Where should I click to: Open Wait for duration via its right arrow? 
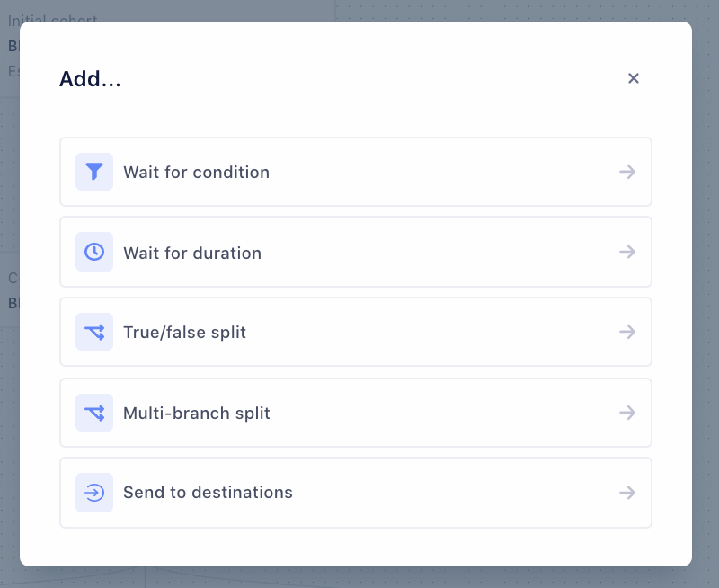pos(627,253)
